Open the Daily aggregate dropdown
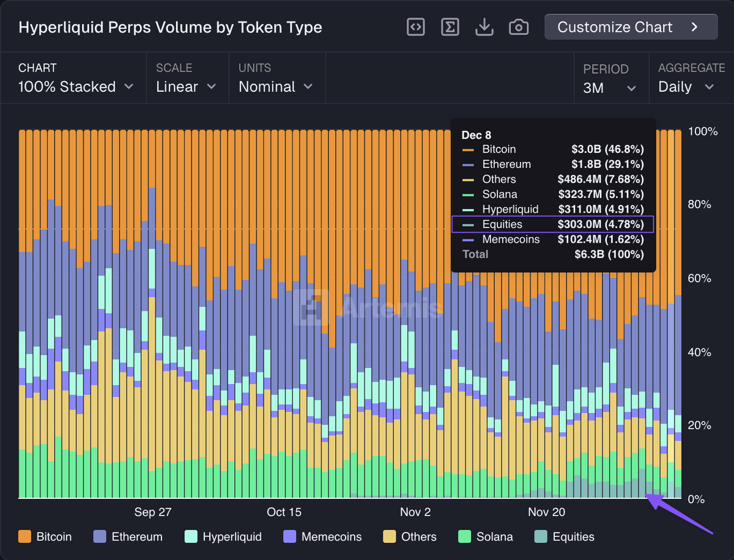734x560 pixels. click(x=686, y=87)
